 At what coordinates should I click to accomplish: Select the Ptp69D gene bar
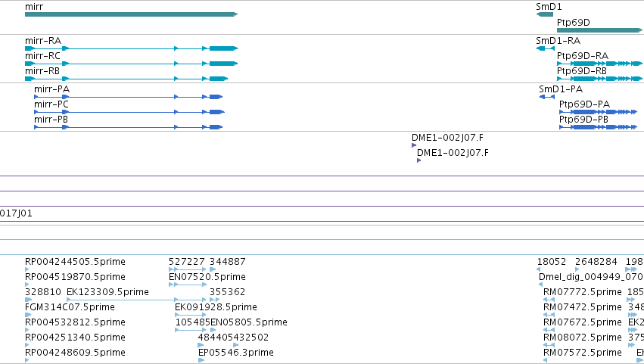pos(599,30)
